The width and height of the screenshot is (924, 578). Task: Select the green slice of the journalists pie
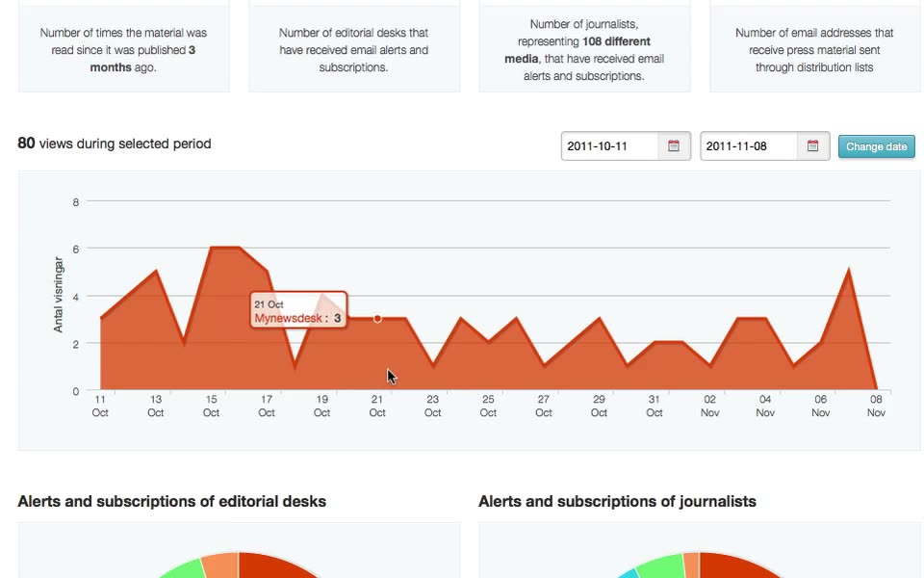(x=660, y=566)
